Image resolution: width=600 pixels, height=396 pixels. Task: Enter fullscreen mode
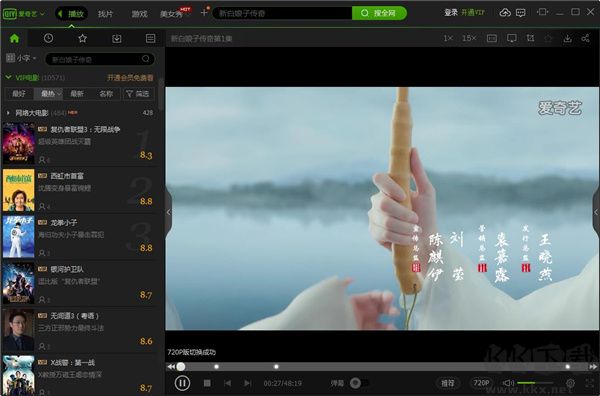(x=590, y=383)
